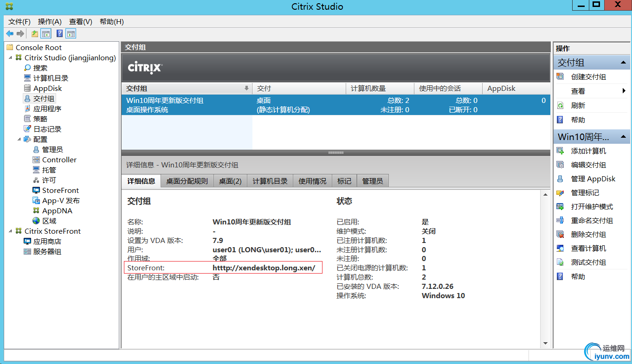632x364 pixels.
Task: Select 策略 in the console tree
Action: tap(40, 119)
